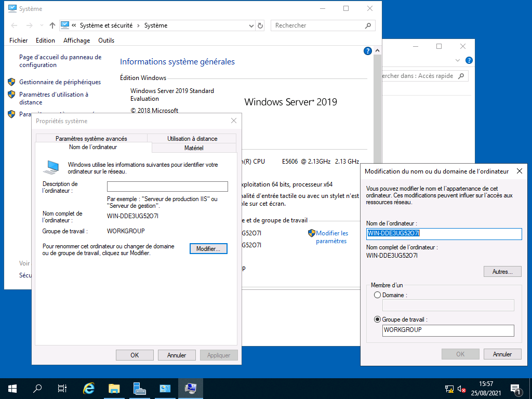Open the Outils menu
Screen dimensions: 532x399
coord(106,41)
